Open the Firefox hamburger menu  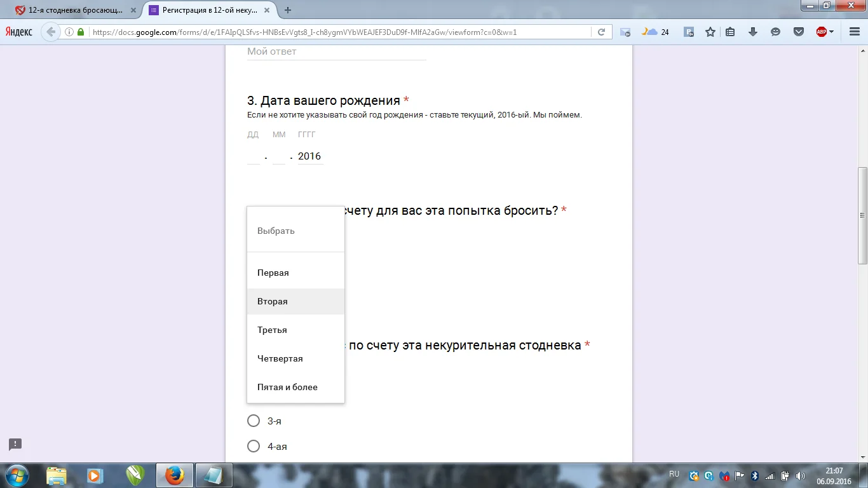(854, 32)
